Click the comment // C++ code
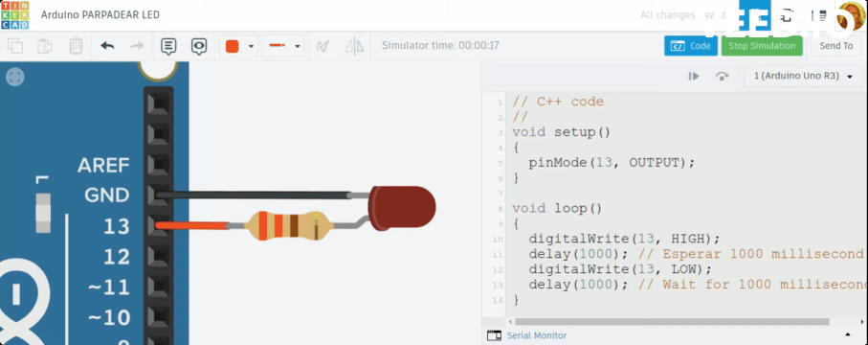 click(558, 102)
